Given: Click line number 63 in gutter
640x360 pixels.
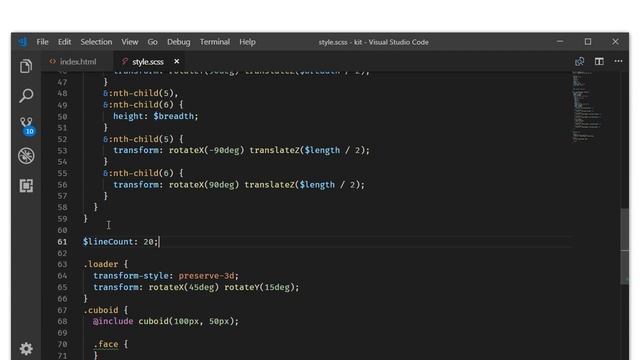Looking at the screenshot, I should coord(62,264).
